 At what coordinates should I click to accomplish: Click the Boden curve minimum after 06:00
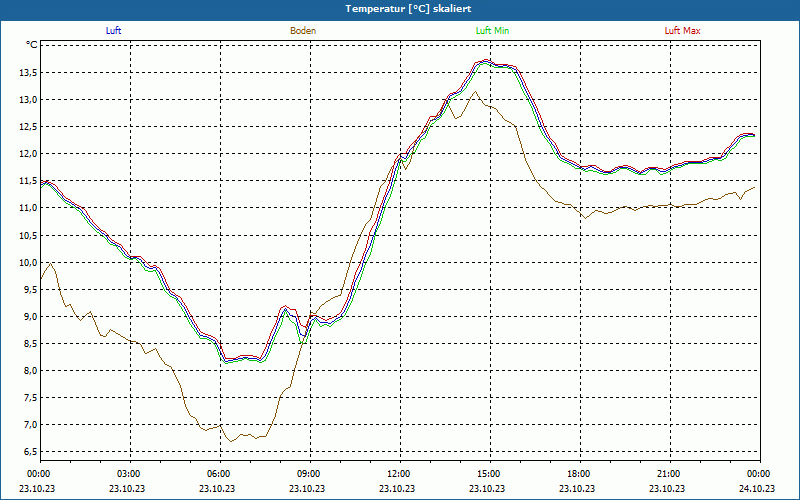[231, 441]
